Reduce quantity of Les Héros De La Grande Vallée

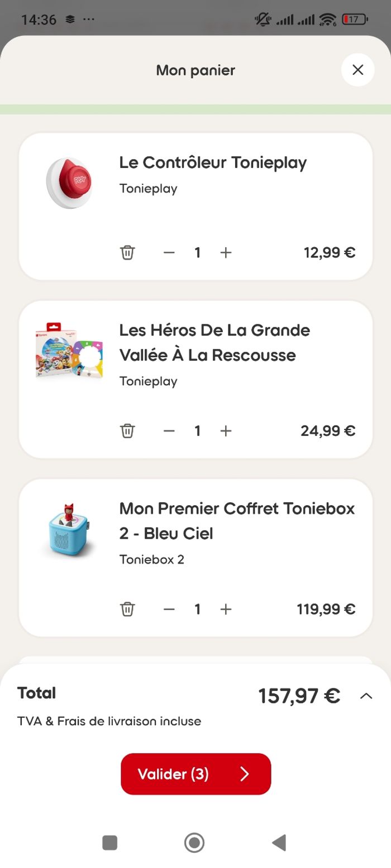click(x=169, y=431)
